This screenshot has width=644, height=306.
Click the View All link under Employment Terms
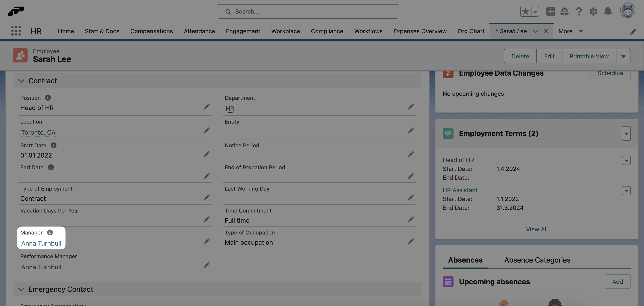[x=536, y=229]
